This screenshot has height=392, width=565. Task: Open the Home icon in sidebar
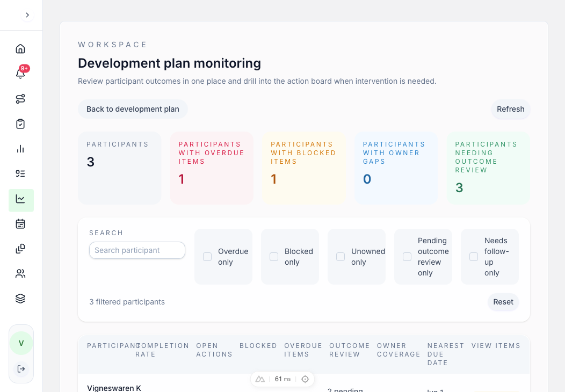coord(20,49)
